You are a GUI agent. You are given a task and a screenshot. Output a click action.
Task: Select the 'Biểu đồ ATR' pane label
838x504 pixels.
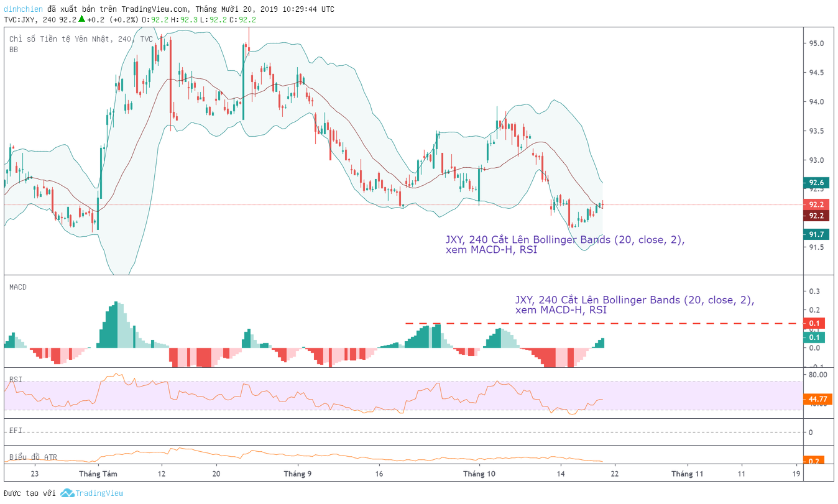(33, 457)
